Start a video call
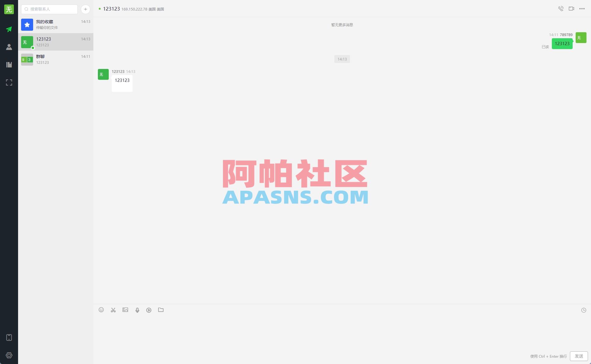The width and height of the screenshot is (591, 364). click(x=571, y=9)
